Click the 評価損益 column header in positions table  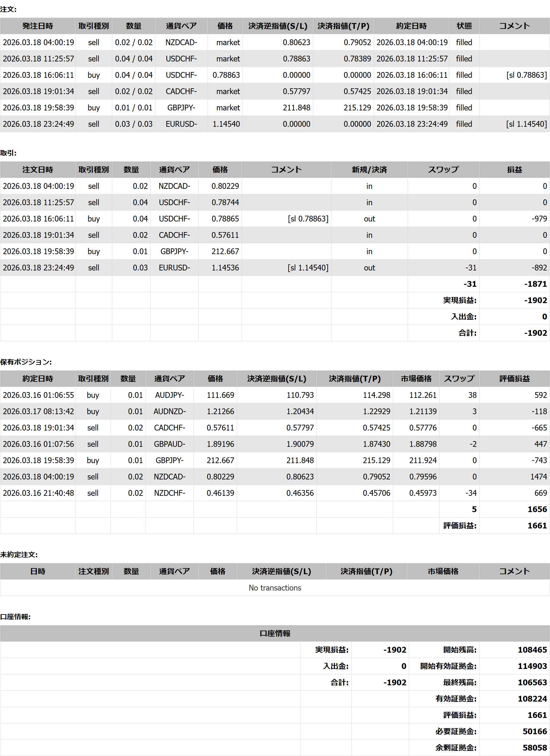pos(514,379)
